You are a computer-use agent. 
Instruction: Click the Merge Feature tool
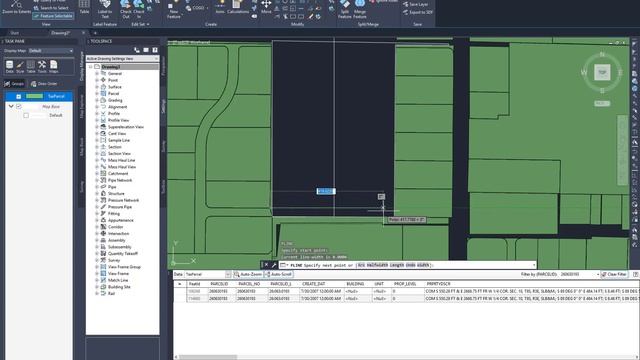[360, 9]
